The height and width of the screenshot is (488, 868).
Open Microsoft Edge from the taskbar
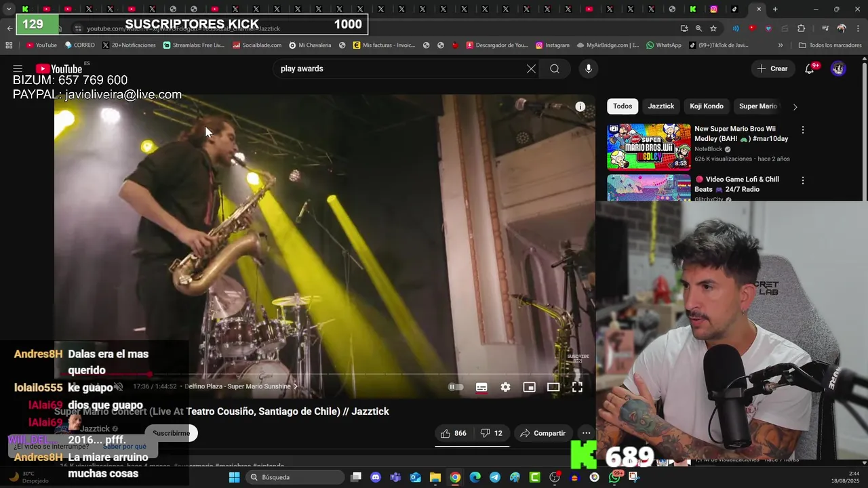(475, 477)
